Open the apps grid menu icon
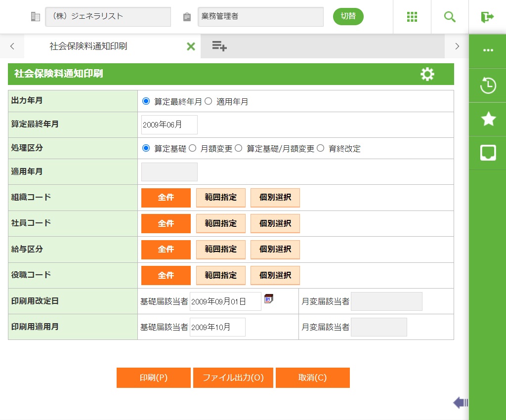 point(412,17)
